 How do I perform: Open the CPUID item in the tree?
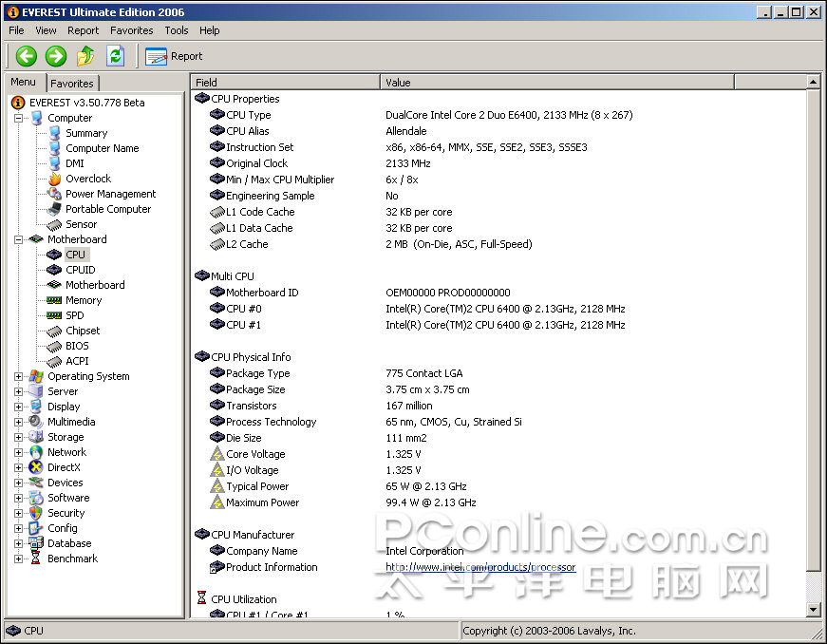pos(80,270)
